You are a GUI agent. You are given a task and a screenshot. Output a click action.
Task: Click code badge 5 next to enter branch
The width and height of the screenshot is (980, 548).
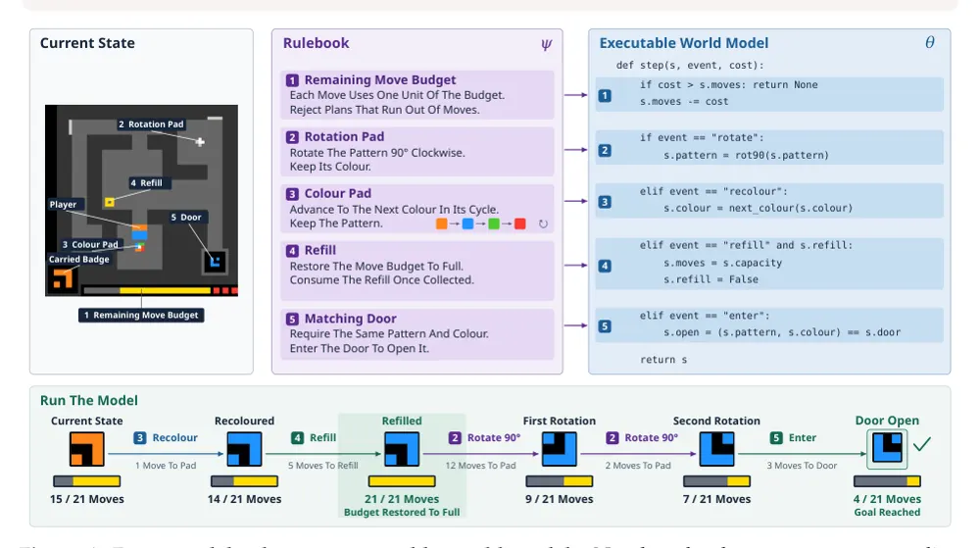(605, 326)
